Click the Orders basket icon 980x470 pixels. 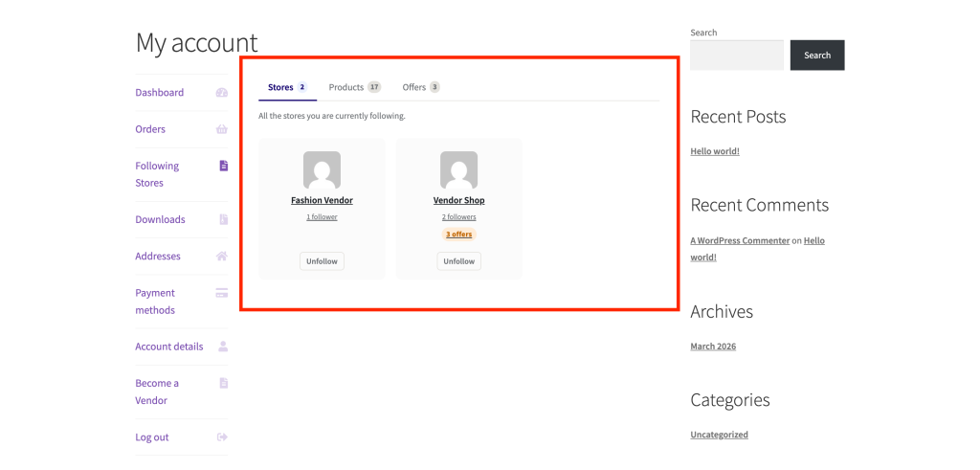(x=222, y=129)
